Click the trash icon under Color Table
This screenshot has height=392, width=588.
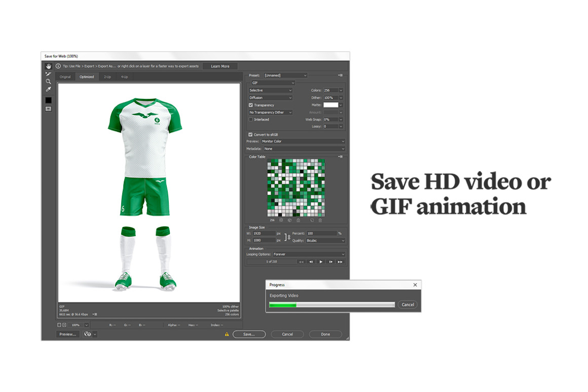pos(320,220)
